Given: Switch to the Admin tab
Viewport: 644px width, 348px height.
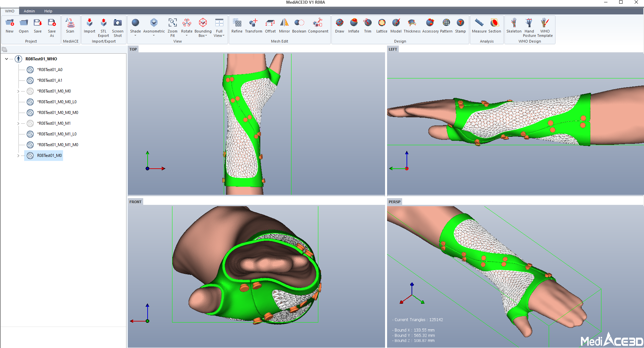Looking at the screenshot, I should pos(29,11).
